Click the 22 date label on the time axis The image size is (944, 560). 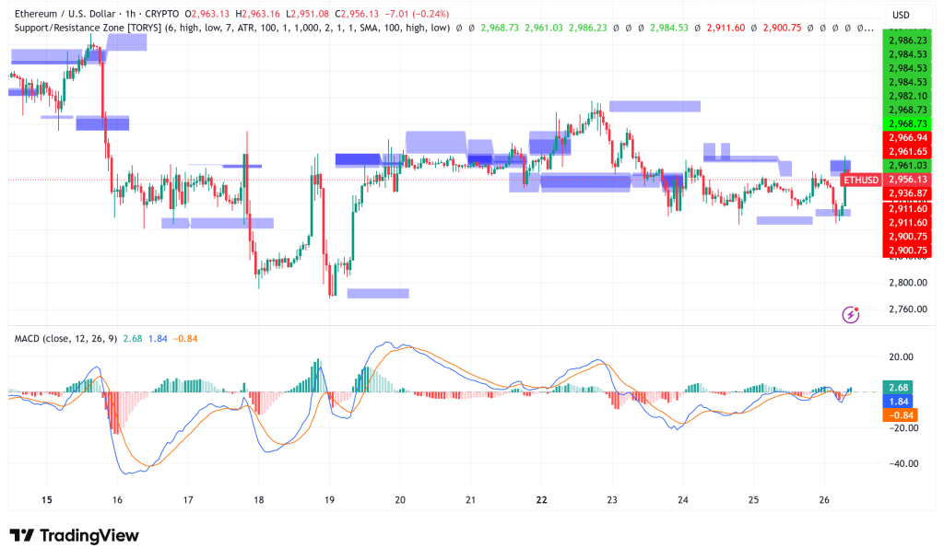pyautogui.click(x=542, y=497)
